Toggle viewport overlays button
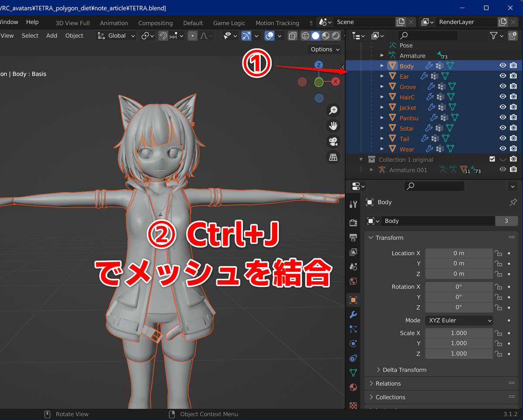The height and width of the screenshot is (420, 523). click(270, 36)
